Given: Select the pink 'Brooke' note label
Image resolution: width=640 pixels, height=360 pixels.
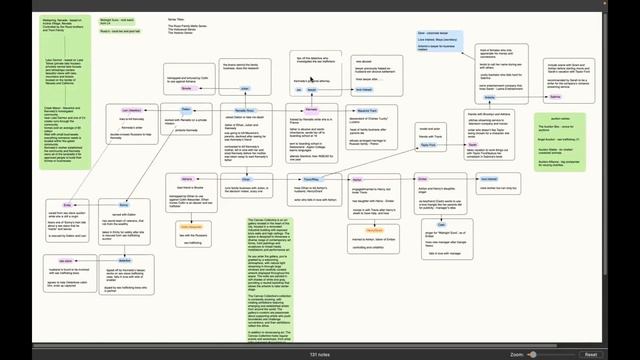Looking at the screenshot, I should [189, 88].
